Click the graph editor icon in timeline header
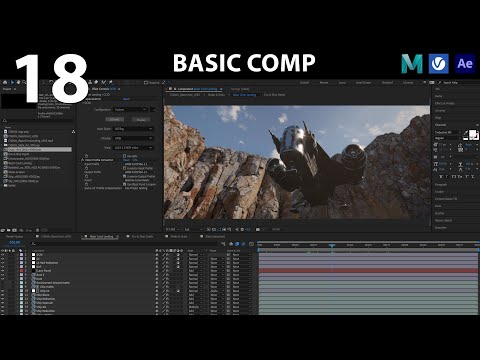 pos(251,244)
